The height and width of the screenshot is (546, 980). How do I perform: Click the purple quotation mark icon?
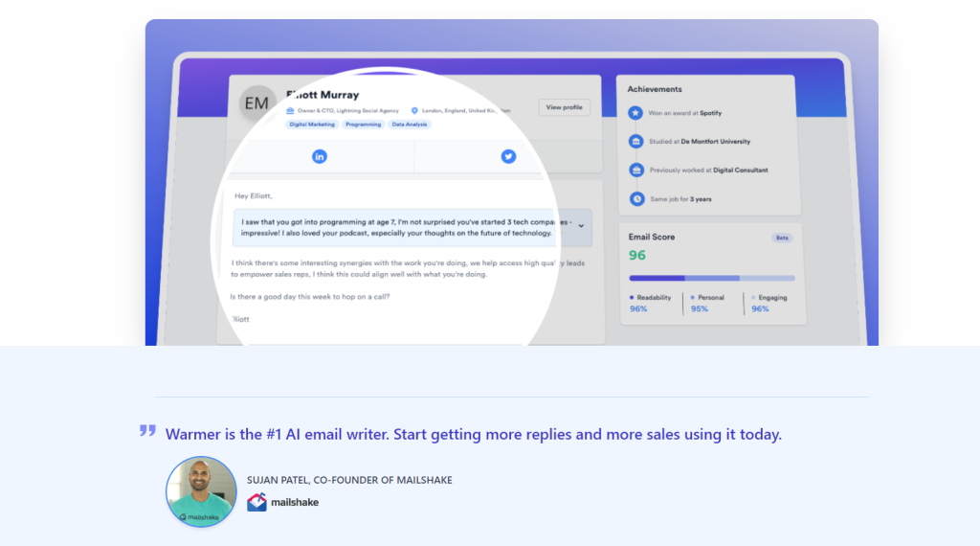(147, 431)
